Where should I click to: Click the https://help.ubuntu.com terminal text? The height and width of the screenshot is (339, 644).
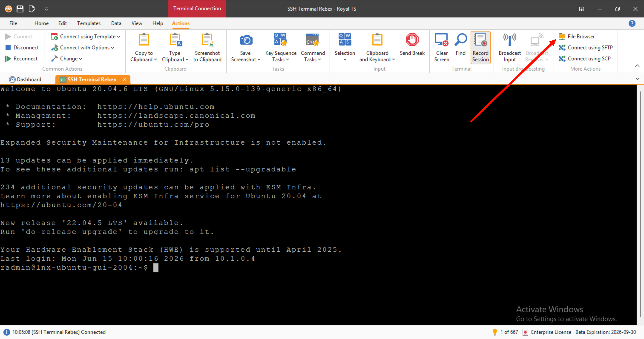pyautogui.click(x=156, y=107)
